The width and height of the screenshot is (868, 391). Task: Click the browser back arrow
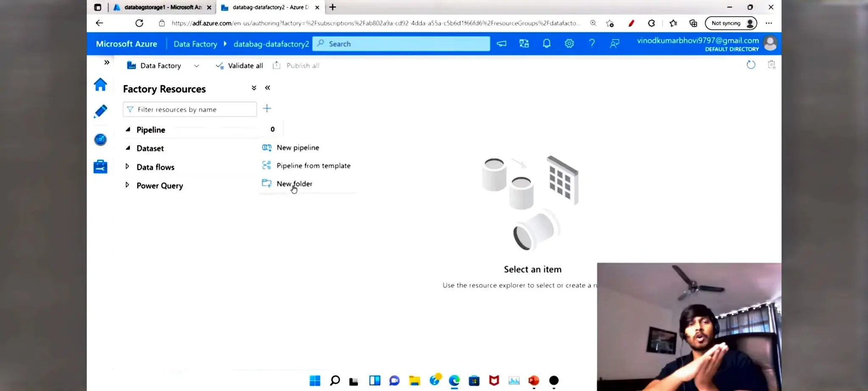click(x=99, y=23)
